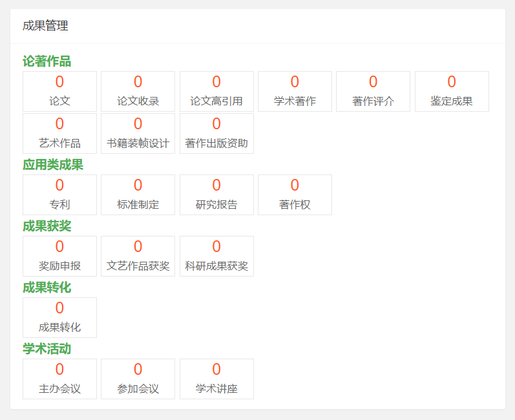Open the 书籍装帧设计 tile
The width and height of the screenshot is (515, 420).
coord(138,133)
